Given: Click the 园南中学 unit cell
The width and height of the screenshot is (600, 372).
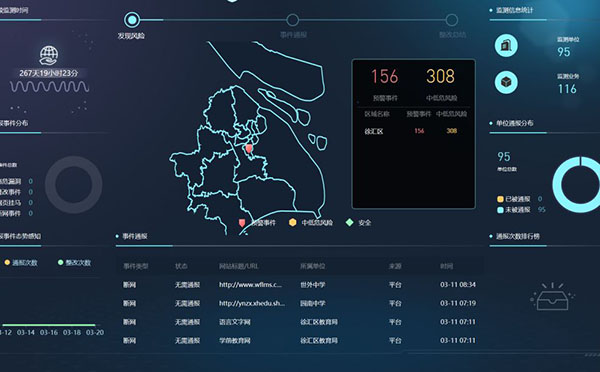Looking at the screenshot, I should pyautogui.click(x=313, y=303).
